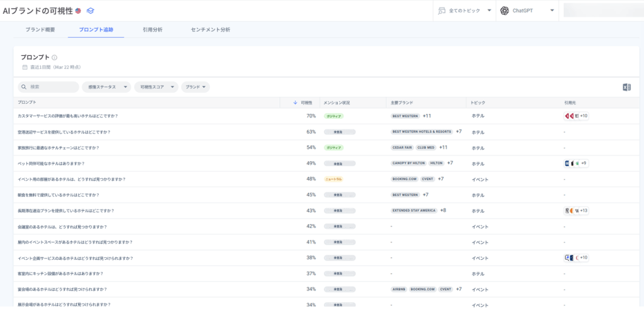The image size is (644, 309).
Task: Open the 全てのトピック dropdown
Action: pyautogui.click(x=465, y=11)
